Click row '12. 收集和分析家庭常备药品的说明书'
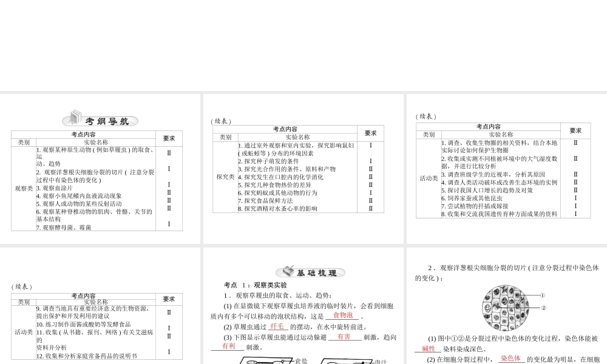 [87, 356]
